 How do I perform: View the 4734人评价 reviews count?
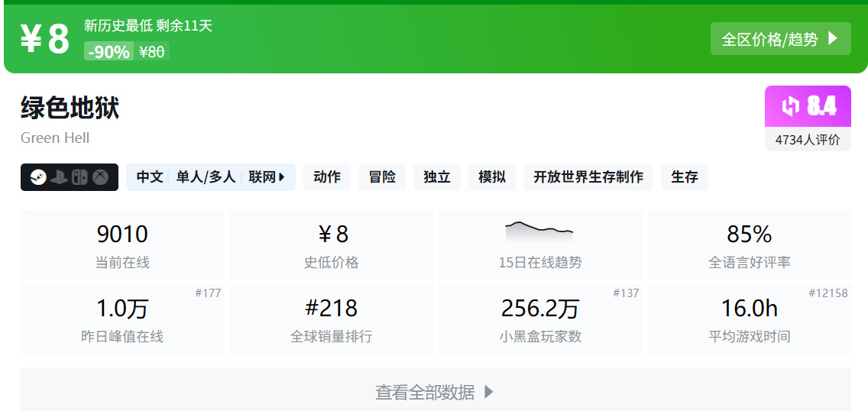[808, 139]
